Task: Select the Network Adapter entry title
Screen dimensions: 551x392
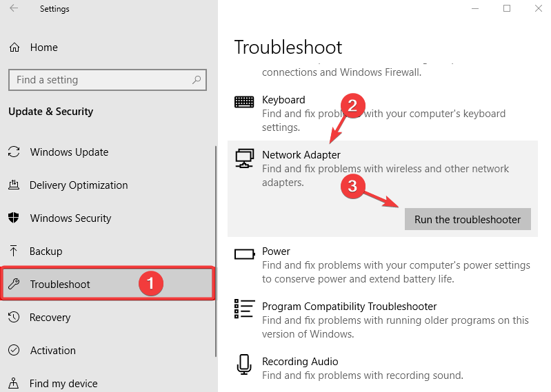Action: [301, 155]
